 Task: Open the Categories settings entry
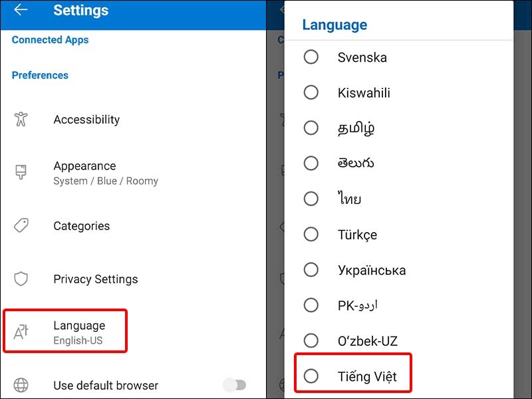(81, 226)
